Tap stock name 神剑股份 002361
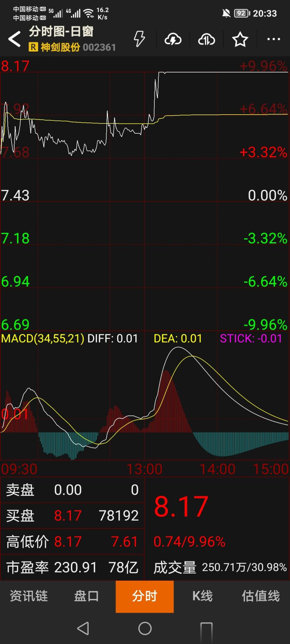The width and height of the screenshot is (290, 644). [78, 47]
